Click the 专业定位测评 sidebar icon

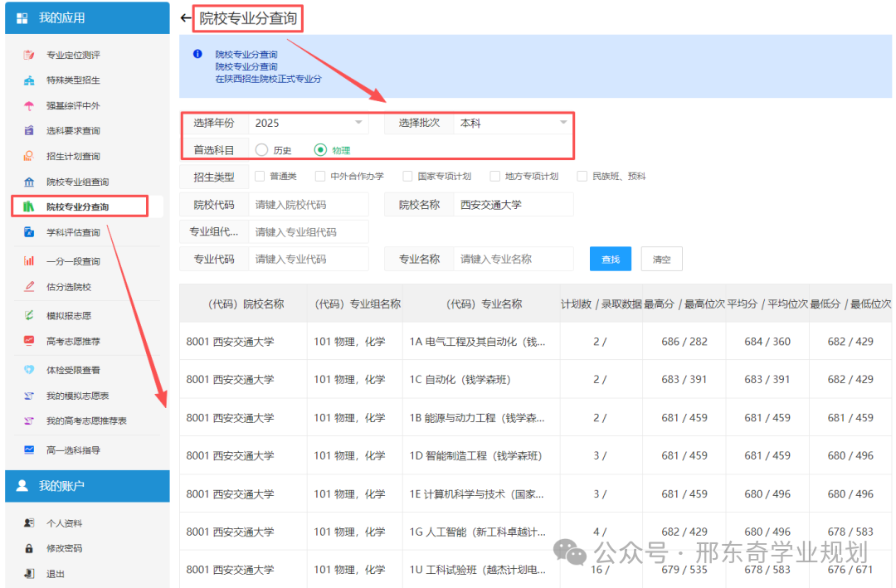coord(29,56)
